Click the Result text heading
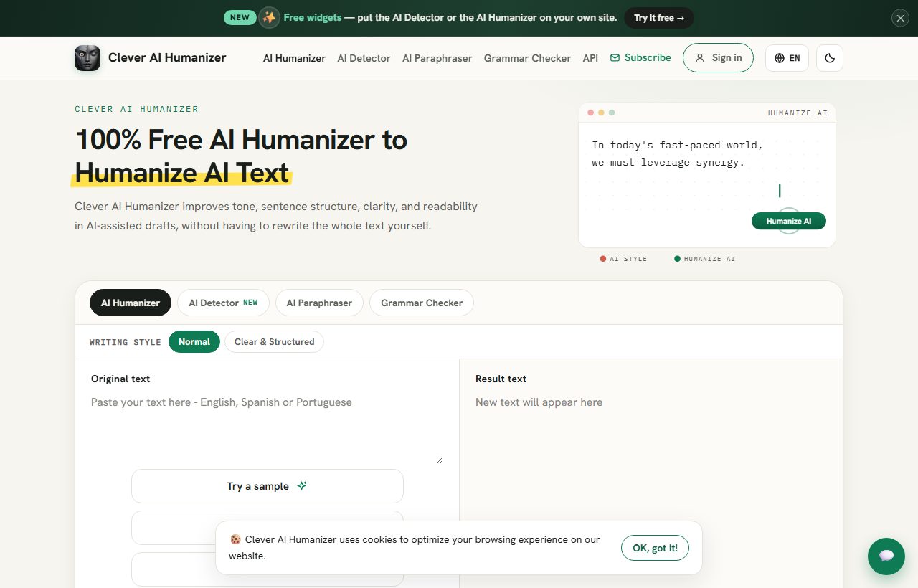918x588 pixels. (501, 379)
